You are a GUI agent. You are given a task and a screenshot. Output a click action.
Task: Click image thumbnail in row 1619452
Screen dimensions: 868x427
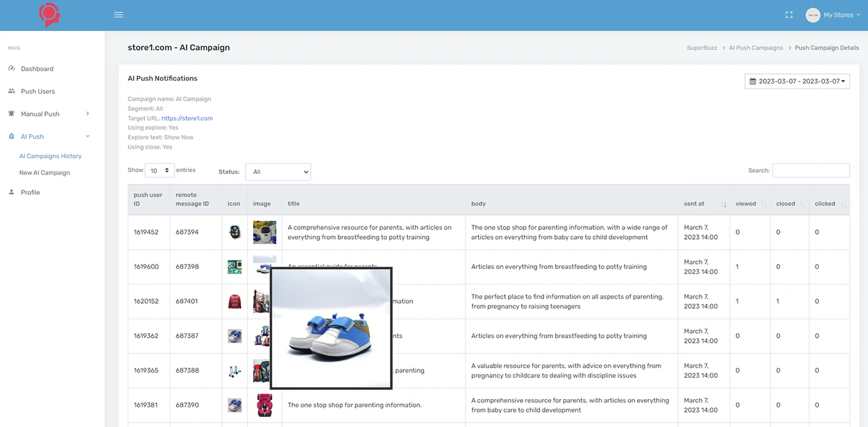pos(264,232)
